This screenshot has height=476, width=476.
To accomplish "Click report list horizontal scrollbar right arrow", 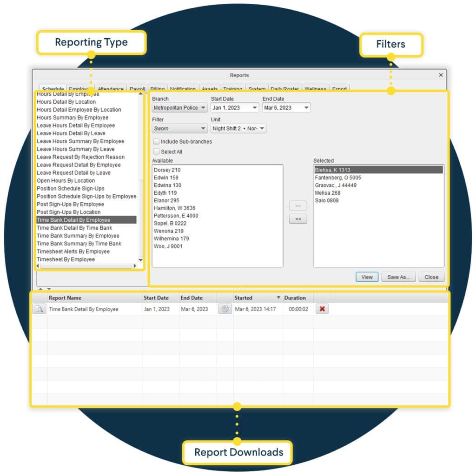I will point(135,266).
